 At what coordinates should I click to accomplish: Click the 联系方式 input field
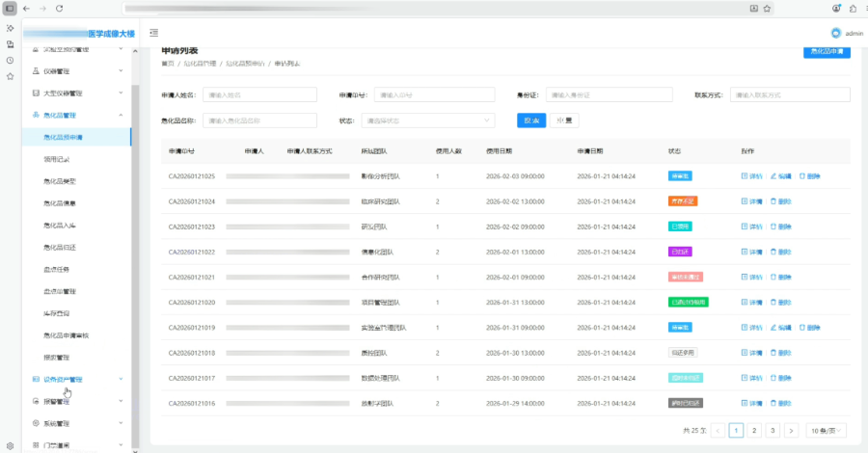[790, 94]
